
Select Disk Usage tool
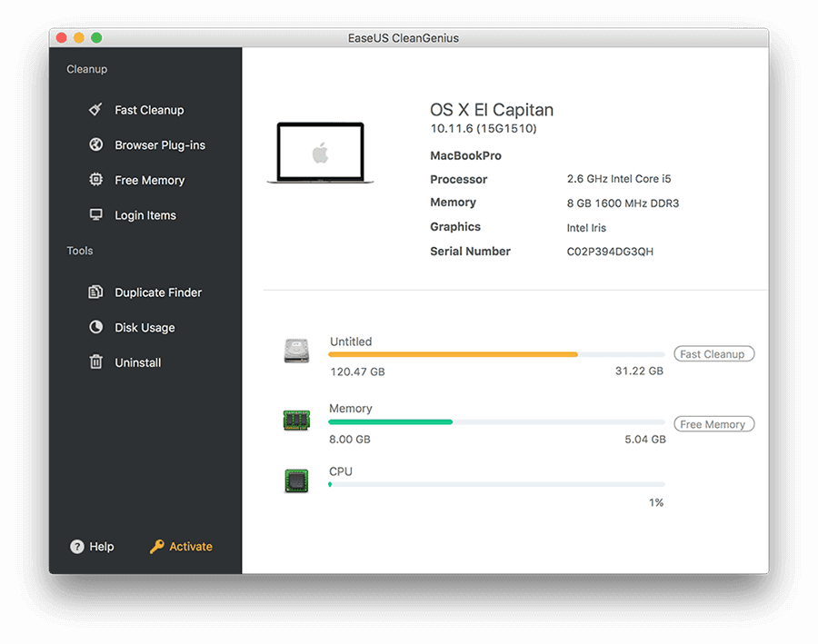tap(145, 327)
